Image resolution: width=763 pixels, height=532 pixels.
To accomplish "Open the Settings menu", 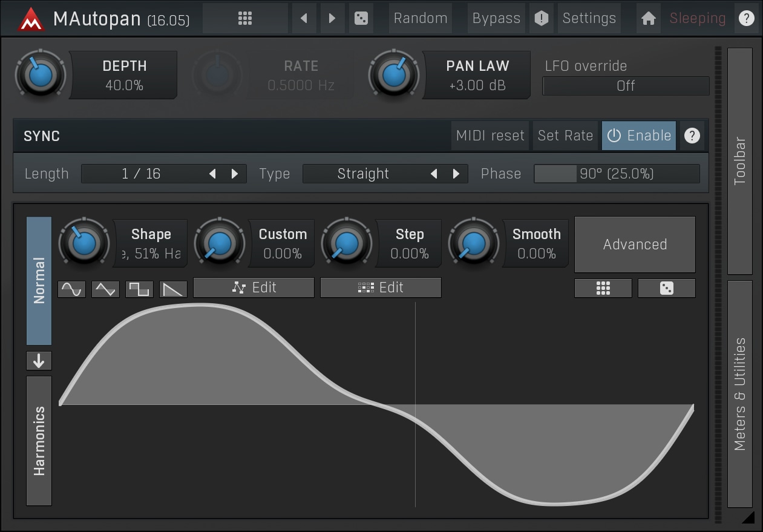I will [x=589, y=18].
